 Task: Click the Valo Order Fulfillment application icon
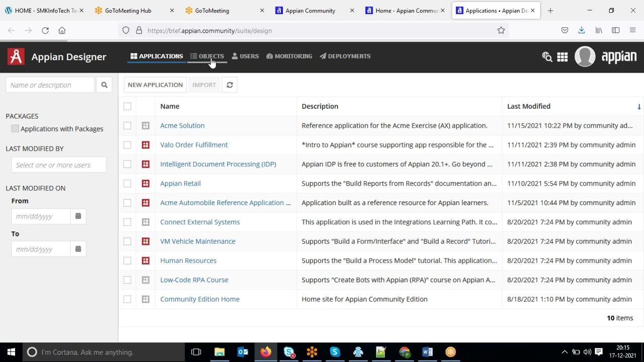point(145,145)
